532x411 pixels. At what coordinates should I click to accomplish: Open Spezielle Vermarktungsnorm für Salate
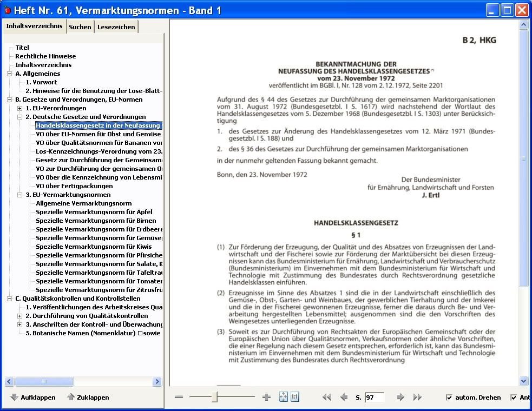[99, 264]
